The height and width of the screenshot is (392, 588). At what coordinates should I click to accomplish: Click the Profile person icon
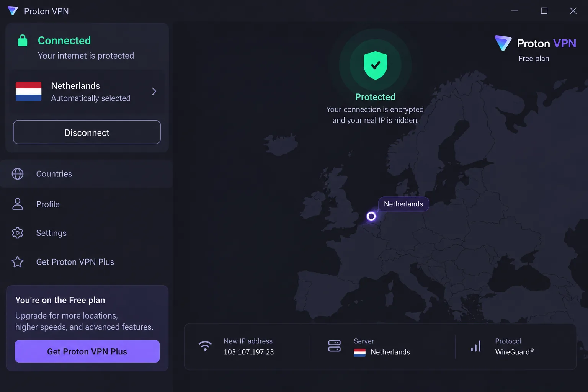click(x=18, y=204)
